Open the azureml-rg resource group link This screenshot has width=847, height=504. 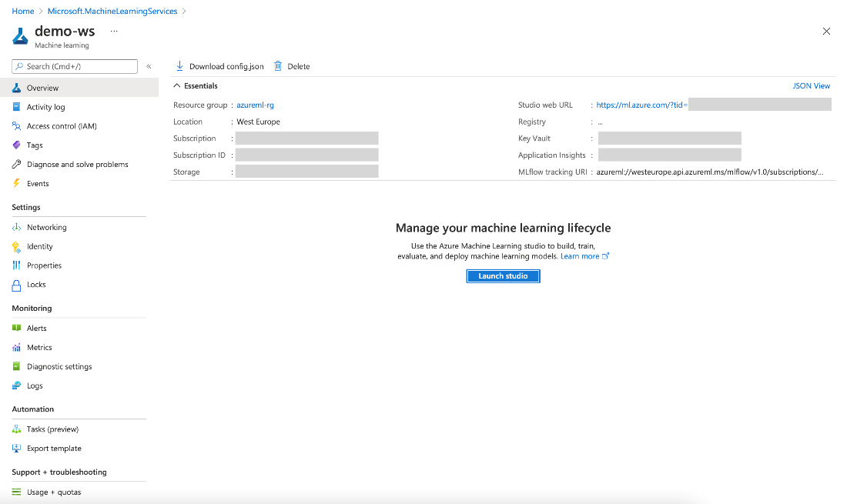click(x=255, y=105)
